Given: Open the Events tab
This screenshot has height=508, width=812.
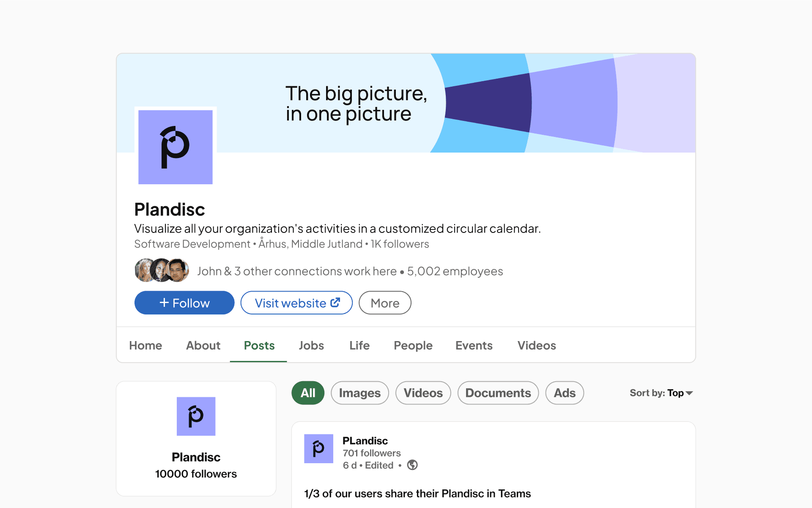Looking at the screenshot, I should [474, 345].
